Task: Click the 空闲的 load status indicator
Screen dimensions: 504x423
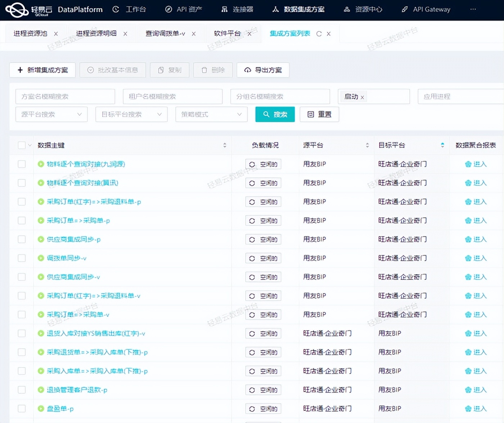Action: [x=263, y=164]
